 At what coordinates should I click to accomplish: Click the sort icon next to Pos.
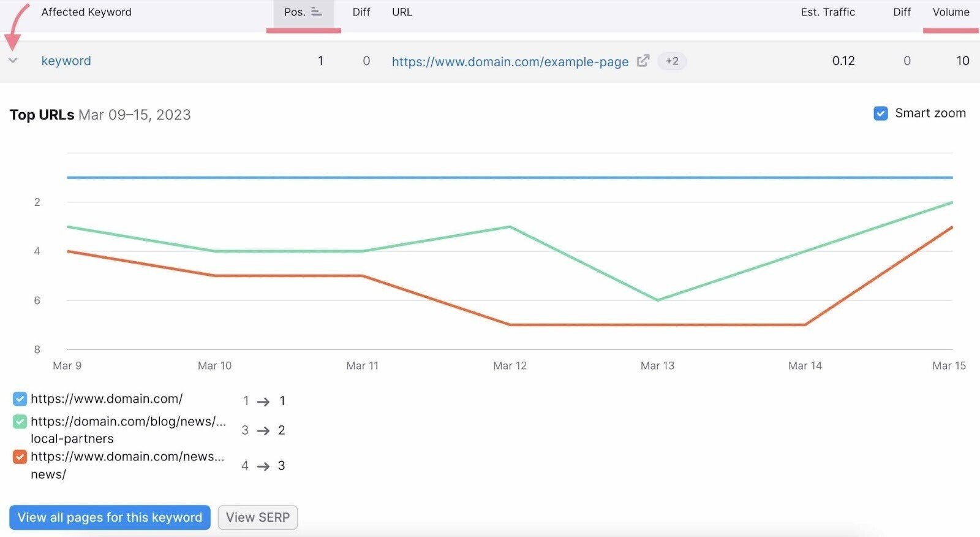coord(316,12)
